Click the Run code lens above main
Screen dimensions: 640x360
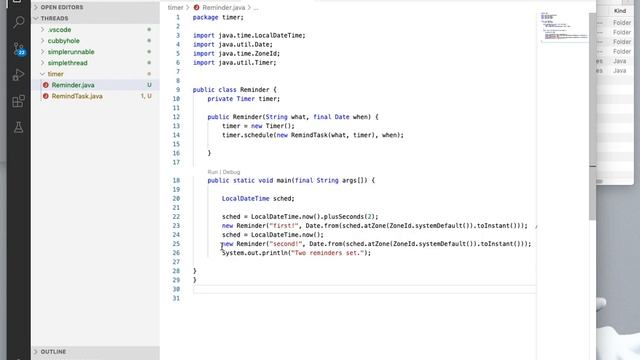[212, 172]
